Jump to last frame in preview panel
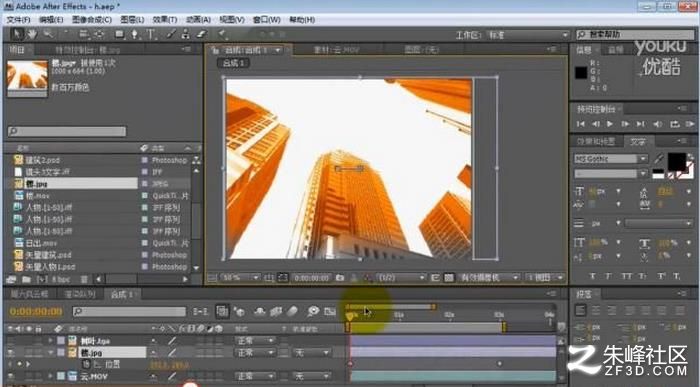 tap(641, 124)
